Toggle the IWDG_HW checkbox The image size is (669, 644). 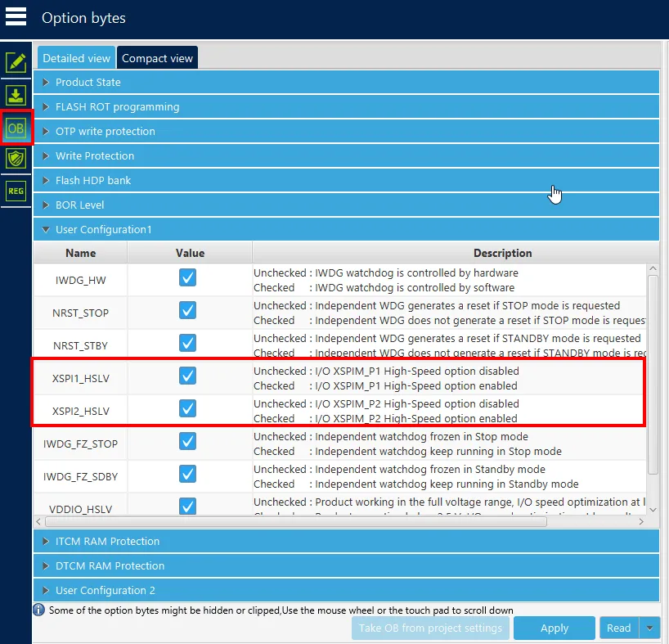coord(188,277)
